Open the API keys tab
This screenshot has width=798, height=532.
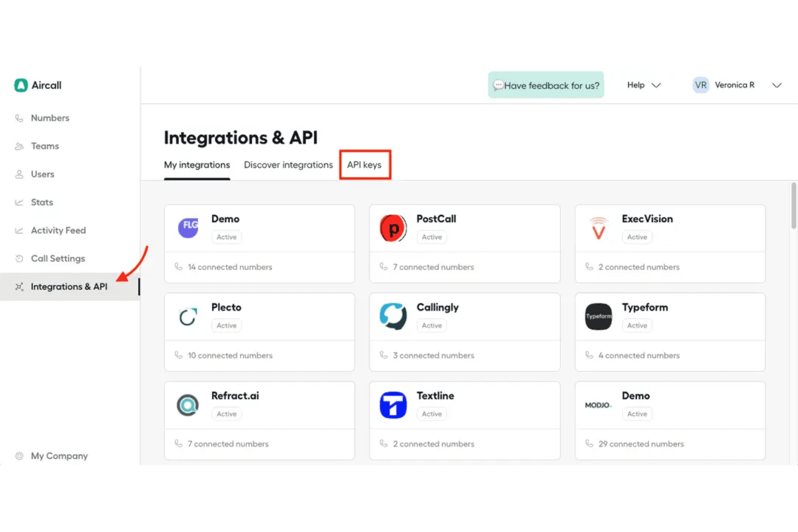pos(364,165)
